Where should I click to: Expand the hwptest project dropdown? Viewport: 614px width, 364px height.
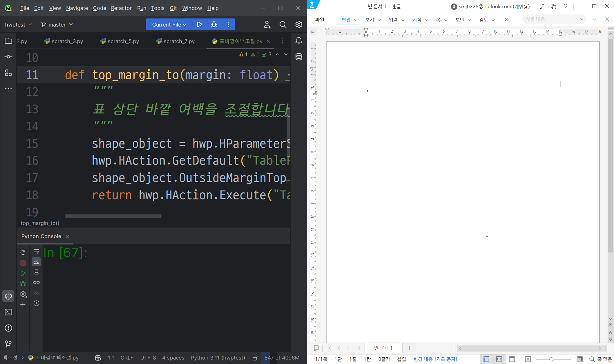(x=19, y=25)
